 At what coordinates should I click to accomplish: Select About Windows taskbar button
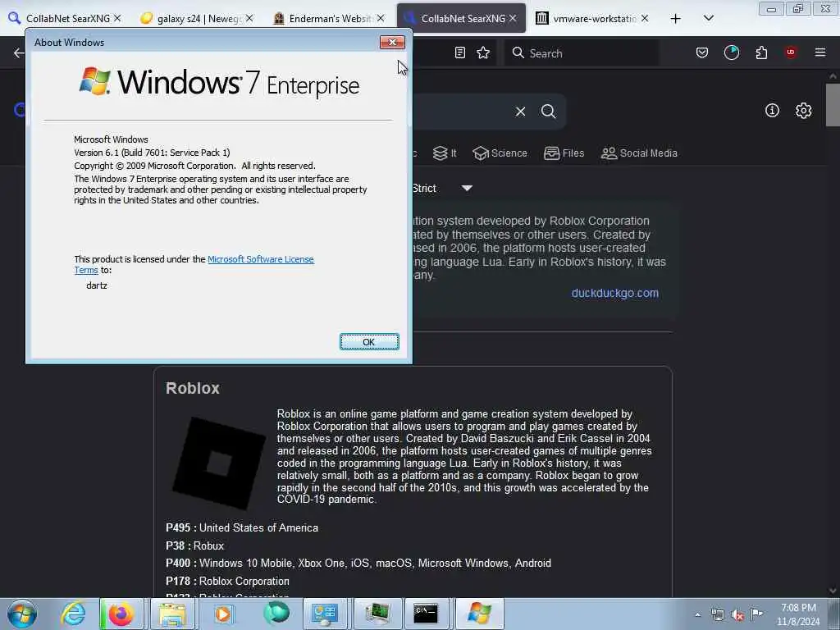tap(479, 614)
